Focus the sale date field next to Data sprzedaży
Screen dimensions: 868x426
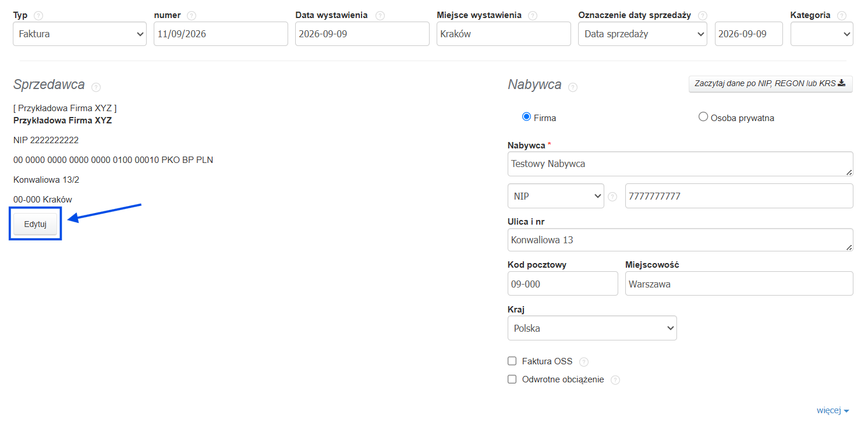pyautogui.click(x=749, y=34)
